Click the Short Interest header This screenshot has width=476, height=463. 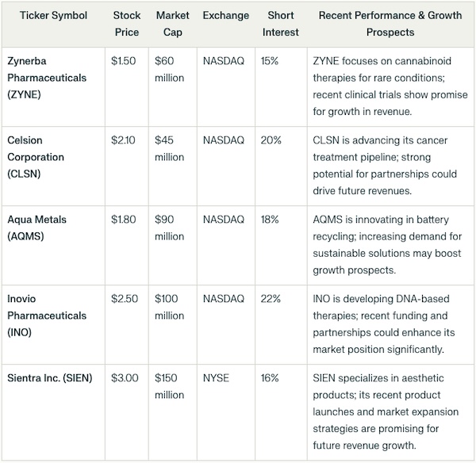[x=281, y=24]
